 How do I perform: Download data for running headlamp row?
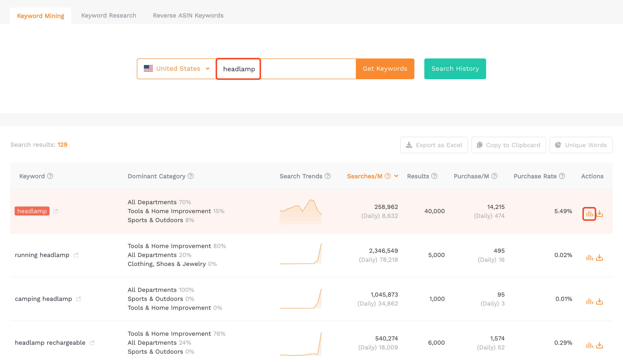599,258
